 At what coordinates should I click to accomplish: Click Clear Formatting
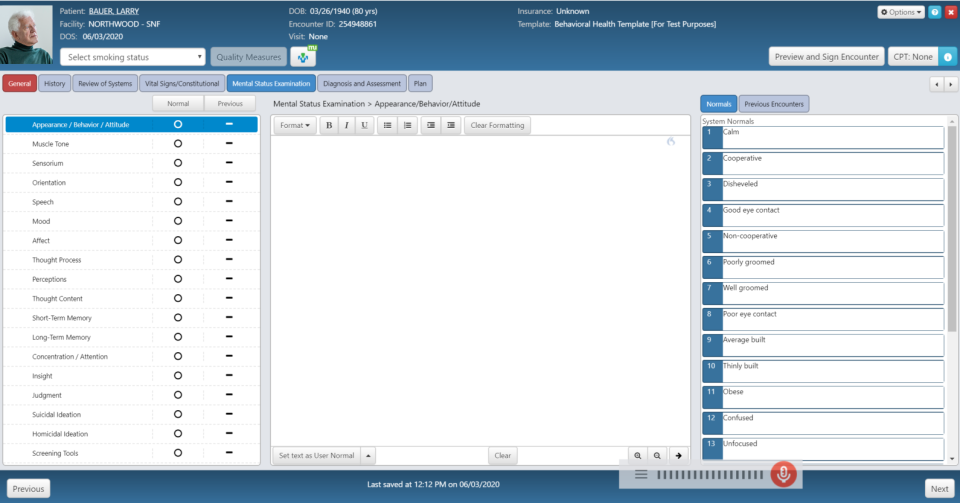pyautogui.click(x=497, y=125)
